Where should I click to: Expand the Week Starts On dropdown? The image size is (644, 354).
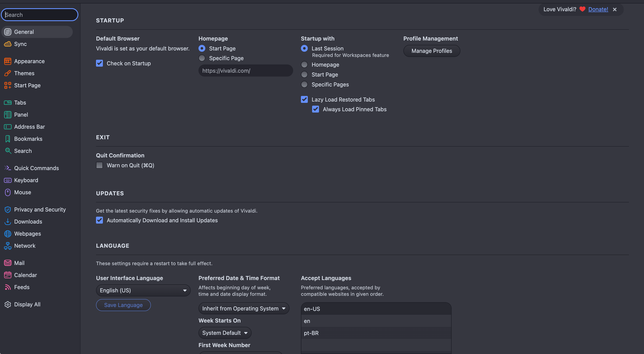(x=225, y=333)
